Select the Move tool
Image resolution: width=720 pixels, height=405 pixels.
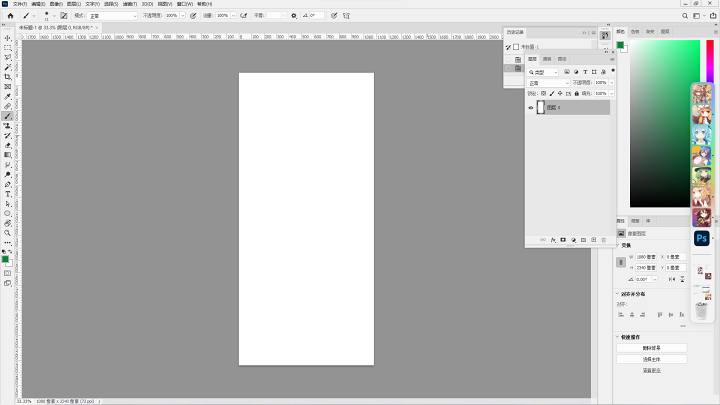8,38
